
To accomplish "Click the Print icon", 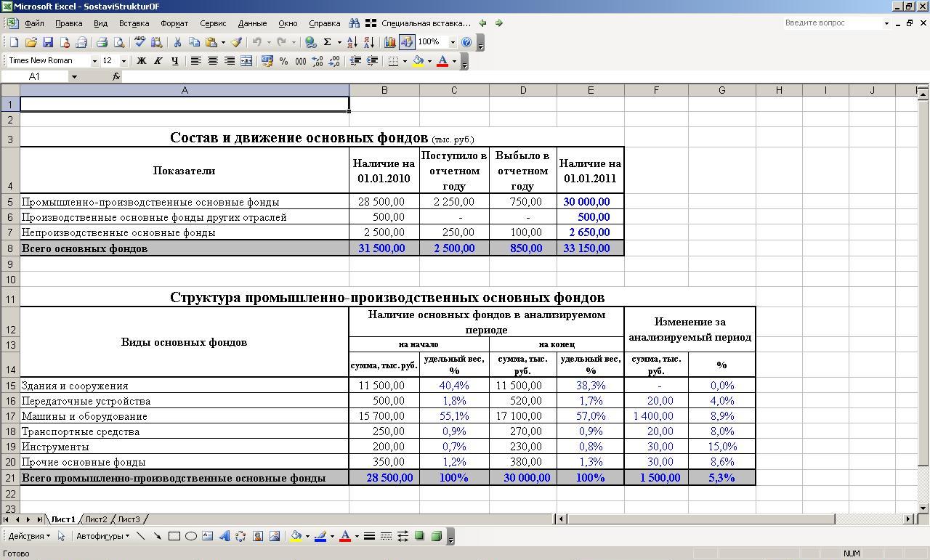I will [x=102, y=43].
